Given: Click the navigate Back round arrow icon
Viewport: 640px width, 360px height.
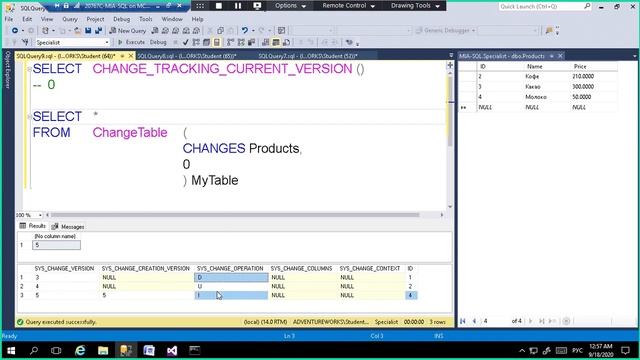Looking at the screenshot, I should click(x=15, y=31).
